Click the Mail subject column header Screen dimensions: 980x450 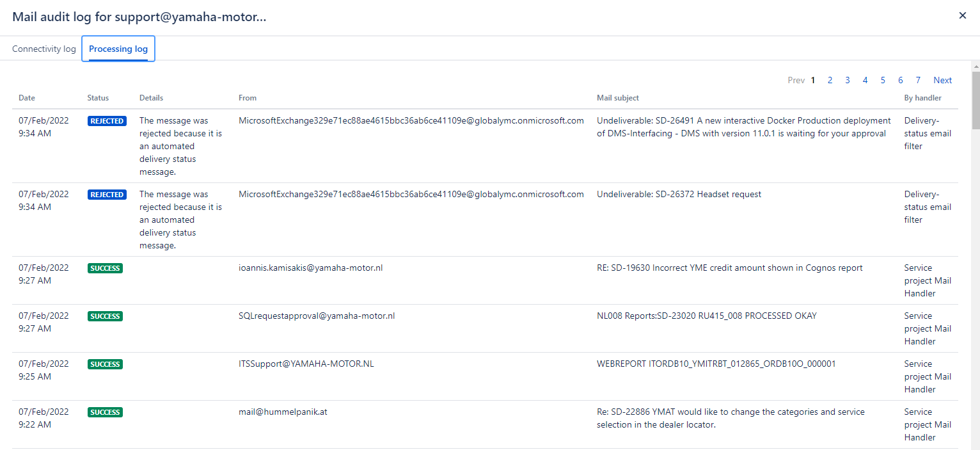pyautogui.click(x=618, y=98)
